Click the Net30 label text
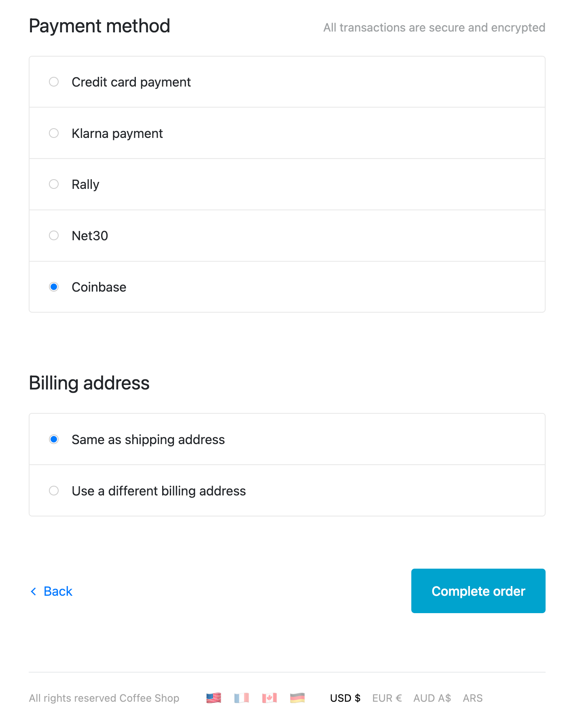The width and height of the screenshot is (584, 728). 90,236
